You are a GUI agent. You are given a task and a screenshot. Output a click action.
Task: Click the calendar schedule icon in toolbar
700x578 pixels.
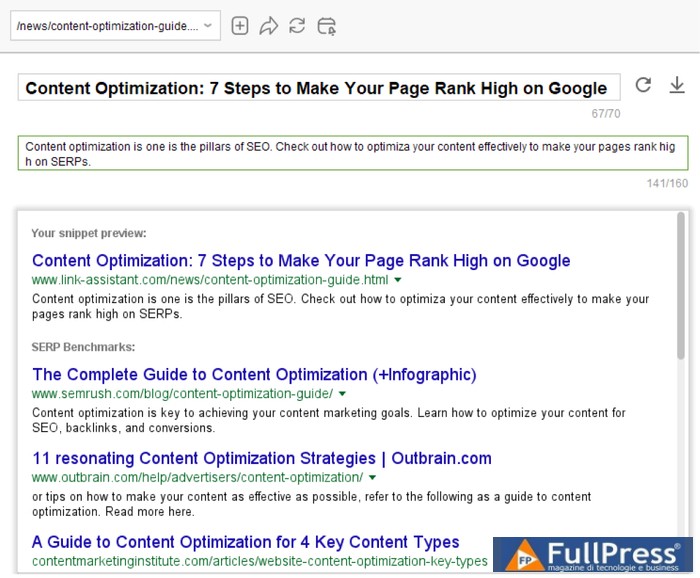327,26
